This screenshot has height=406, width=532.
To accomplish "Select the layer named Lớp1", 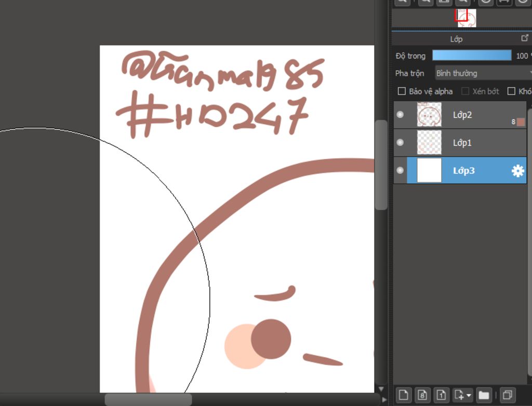I will point(462,143).
